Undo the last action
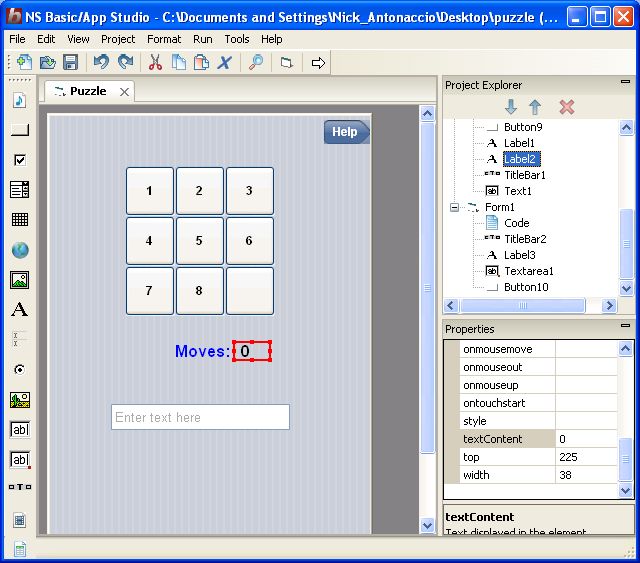The width and height of the screenshot is (640, 563). pyautogui.click(x=101, y=62)
